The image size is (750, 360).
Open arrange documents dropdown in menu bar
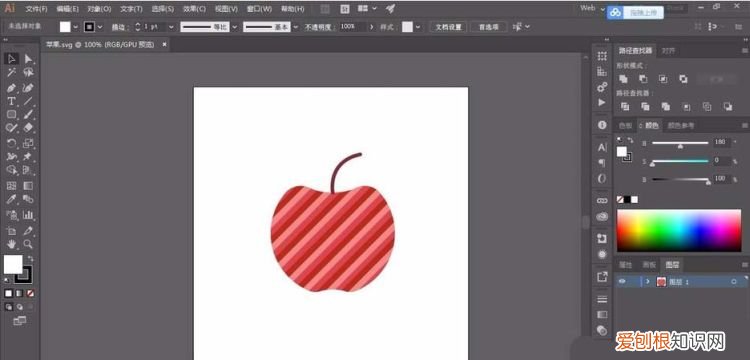tap(367, 8)
